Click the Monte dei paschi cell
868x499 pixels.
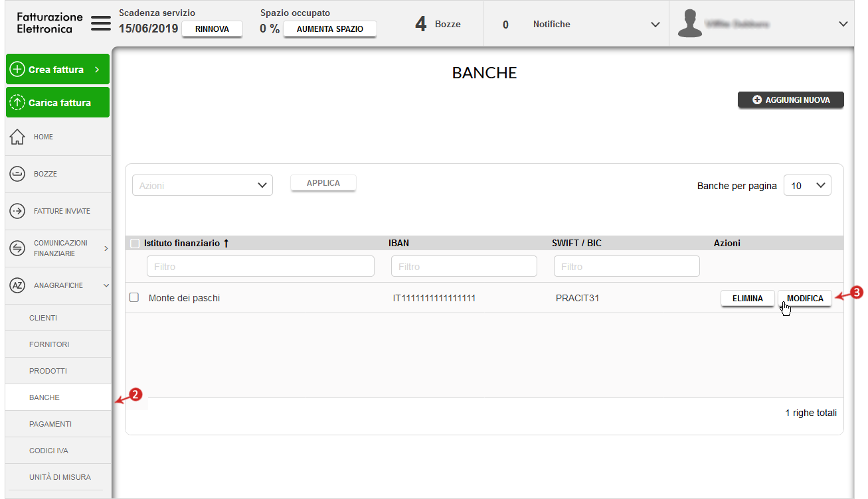[184, 298]
